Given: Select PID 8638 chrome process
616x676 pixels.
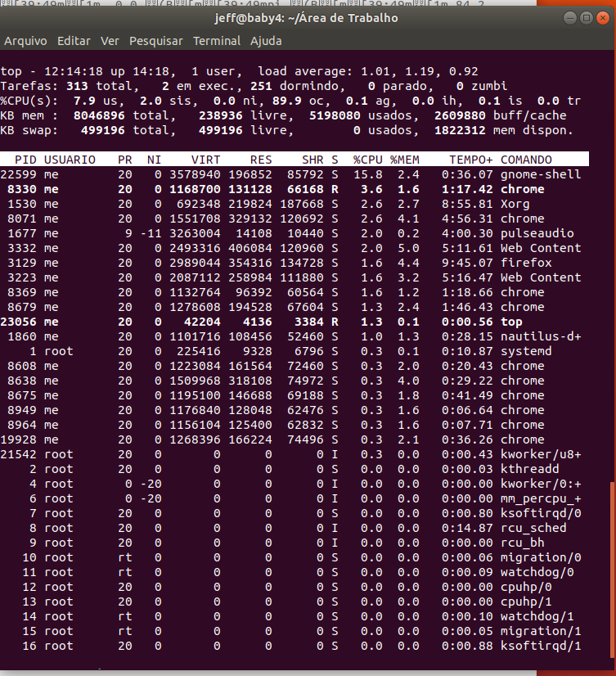Looking at the screenshot, I should pos(21,381).
